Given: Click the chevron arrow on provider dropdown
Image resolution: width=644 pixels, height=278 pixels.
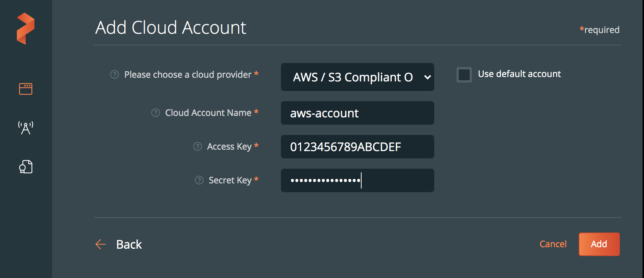Looking at the screenshot, I should click(x=427, y=77).
